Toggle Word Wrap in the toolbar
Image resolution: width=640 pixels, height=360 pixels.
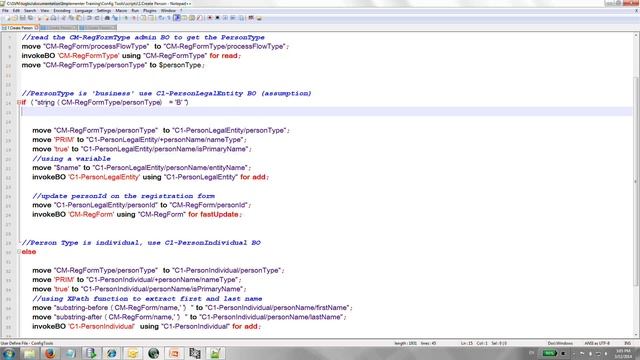click(161, 18)
